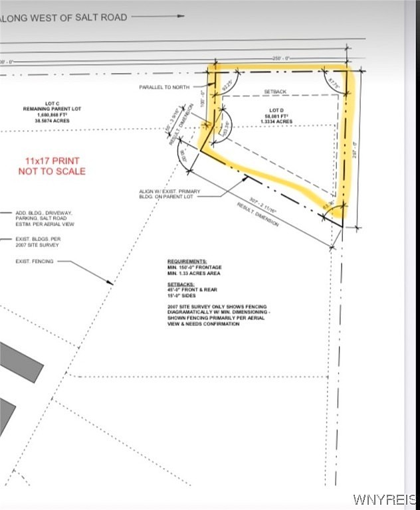Viewport: 420px width, 510px height.
Task: Click the "RESULT DIMENSION" label below diagonal line
Action: 258,215
